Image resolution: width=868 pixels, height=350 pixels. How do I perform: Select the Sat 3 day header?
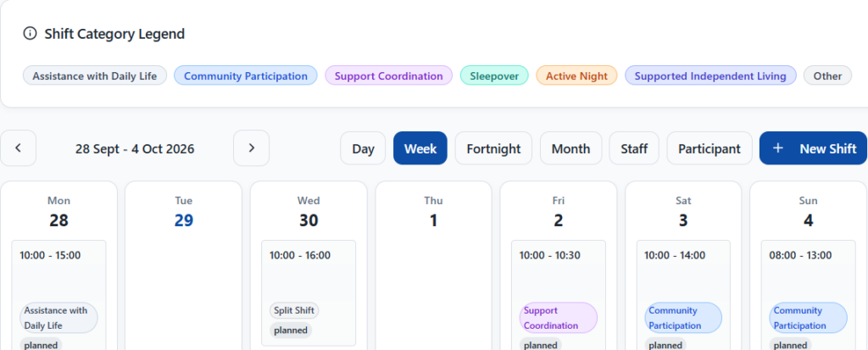683,212
